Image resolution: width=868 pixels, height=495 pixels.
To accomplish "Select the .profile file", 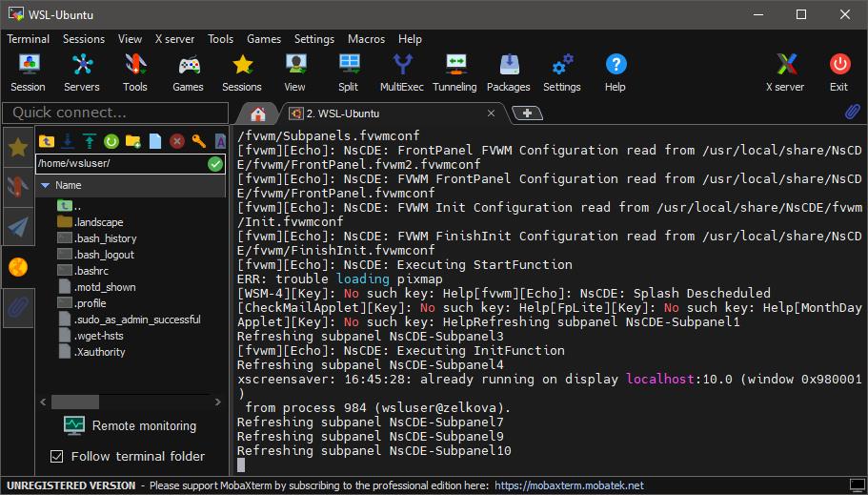I will tap(82, 303).
